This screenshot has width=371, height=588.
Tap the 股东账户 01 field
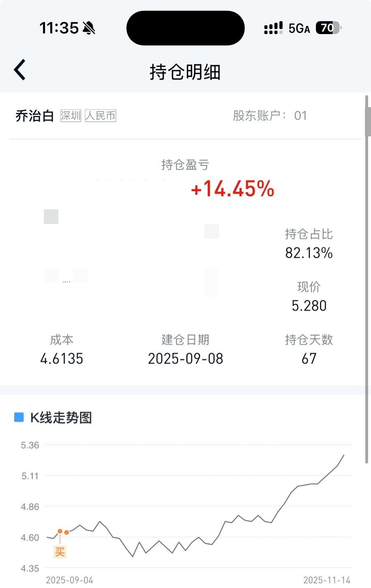[270, 116]
